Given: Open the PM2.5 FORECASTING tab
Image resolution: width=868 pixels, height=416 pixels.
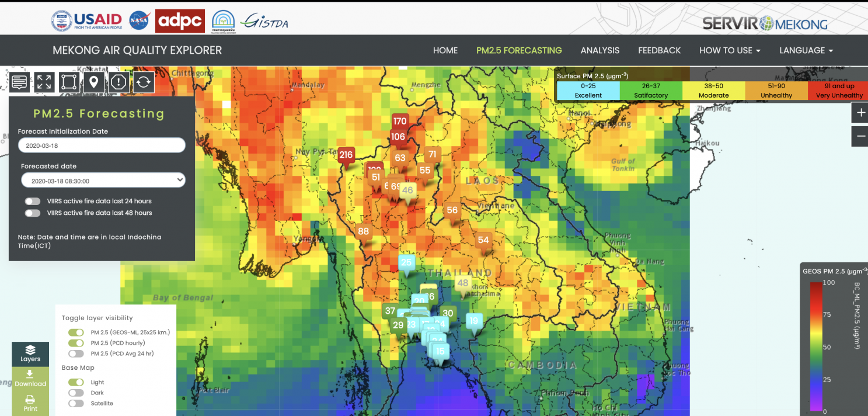Looking at the screenshot, I should (519, 50).
